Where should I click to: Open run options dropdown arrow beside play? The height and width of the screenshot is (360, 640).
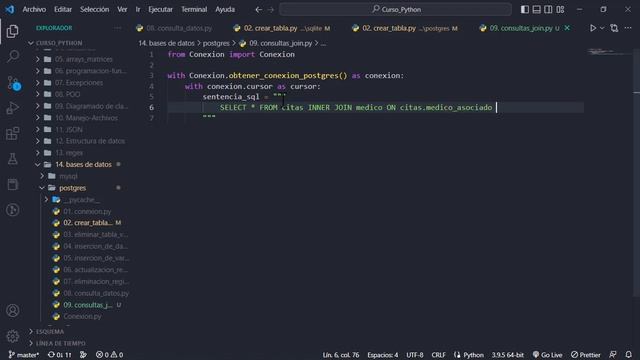(x=602, y=28)
